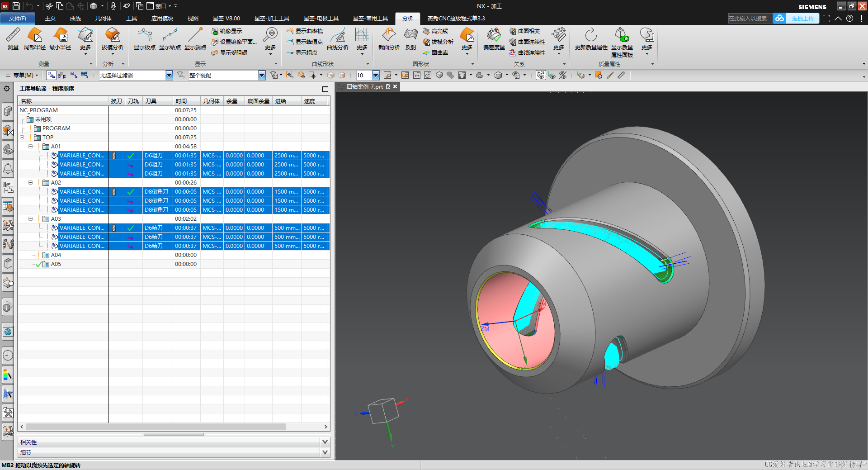868x470 pixels.
Task: Select the A05 program group
Action: coord(56,264)
